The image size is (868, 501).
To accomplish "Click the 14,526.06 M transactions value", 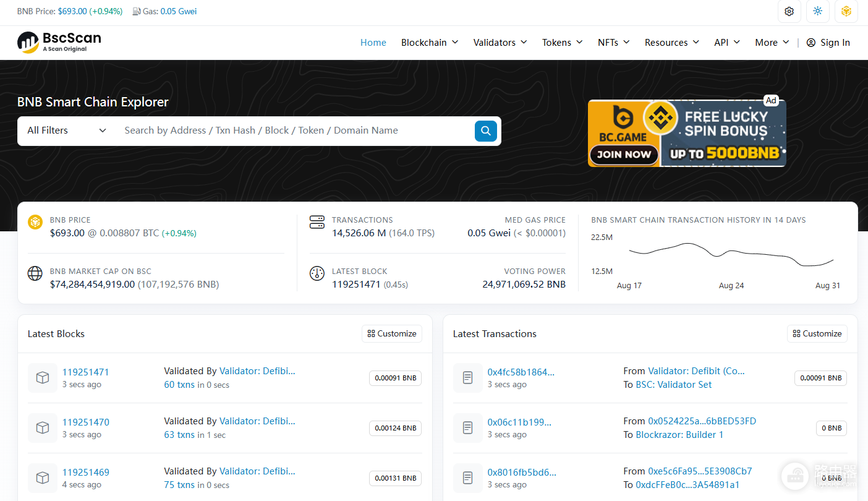I will 359,233.
